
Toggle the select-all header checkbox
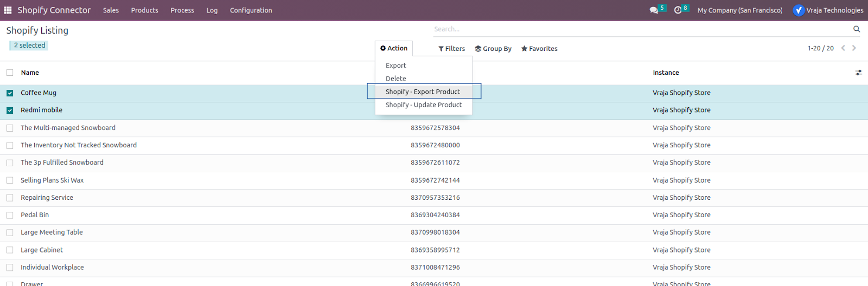point(10,73)
